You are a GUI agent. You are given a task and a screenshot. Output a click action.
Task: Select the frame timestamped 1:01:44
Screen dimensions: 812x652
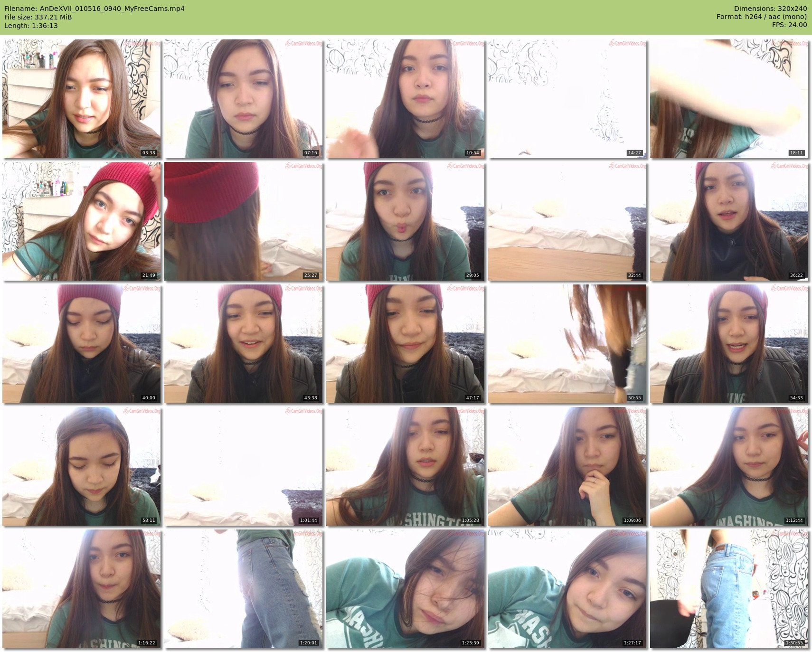point(243,466)
